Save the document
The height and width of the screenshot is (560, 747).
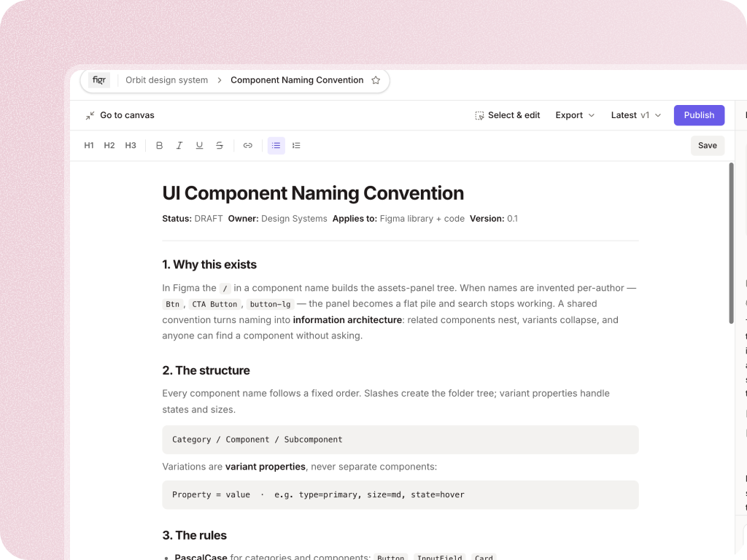point(708,146)
